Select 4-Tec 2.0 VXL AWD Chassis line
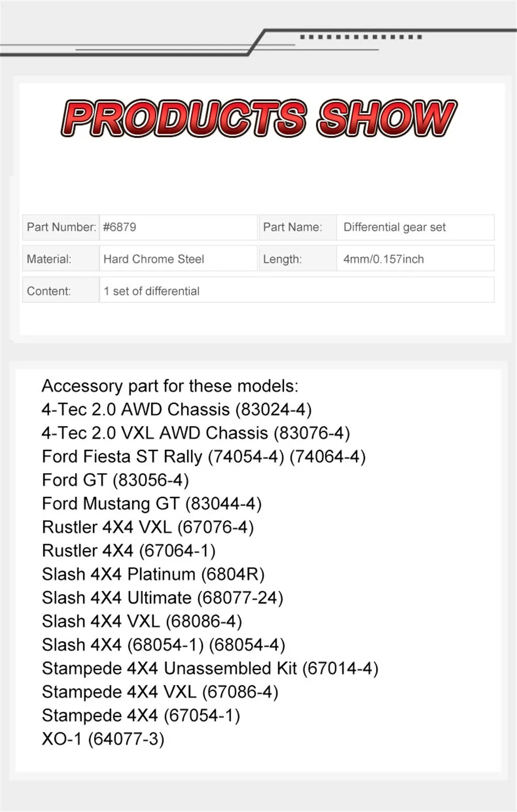 coord(196,433)
